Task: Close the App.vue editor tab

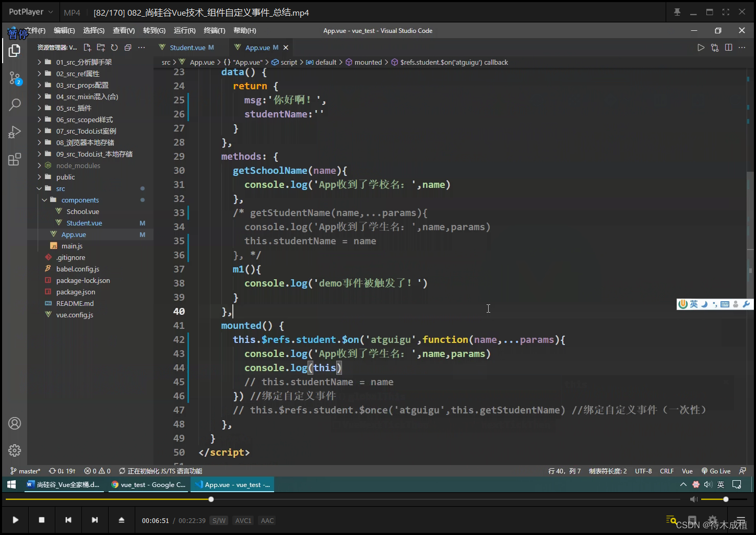Action: coord(286,47)
